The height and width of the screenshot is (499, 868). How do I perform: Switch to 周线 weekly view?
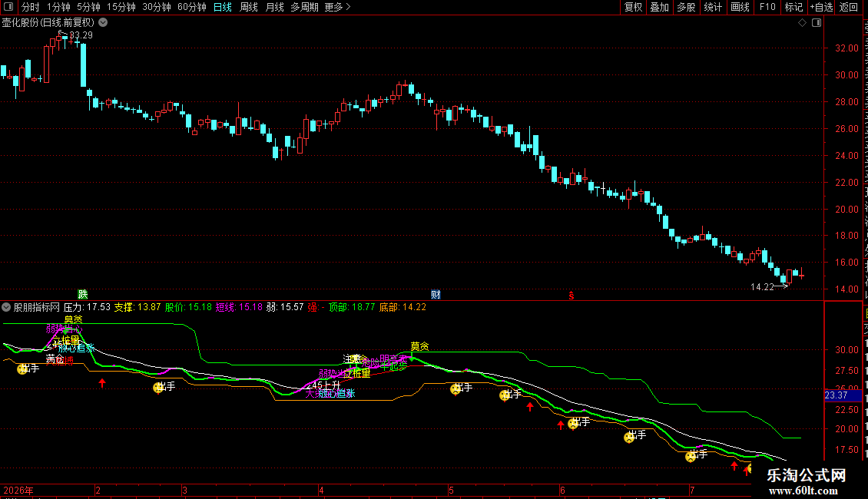(x=249, y=7)
